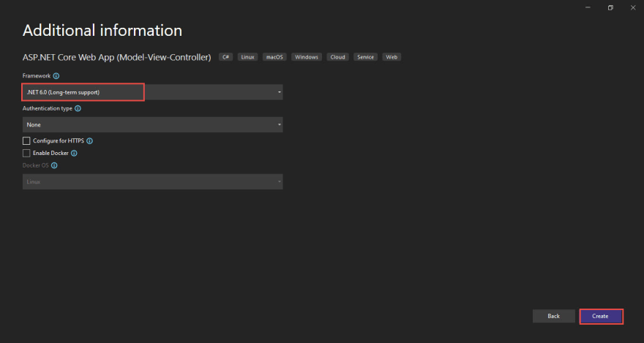Enable the Configure for HTTPS checkbox
644x343 pixels.
[x=26, y=140]
